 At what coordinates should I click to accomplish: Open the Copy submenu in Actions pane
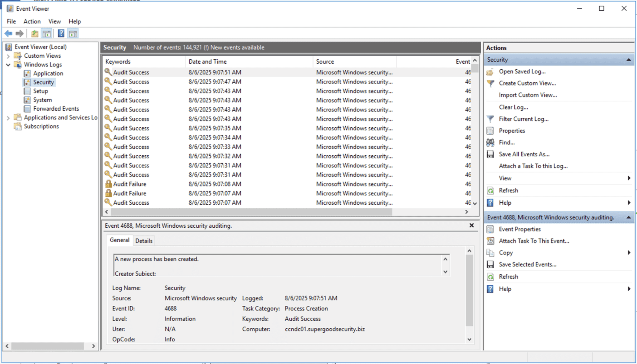coord(629,253)
